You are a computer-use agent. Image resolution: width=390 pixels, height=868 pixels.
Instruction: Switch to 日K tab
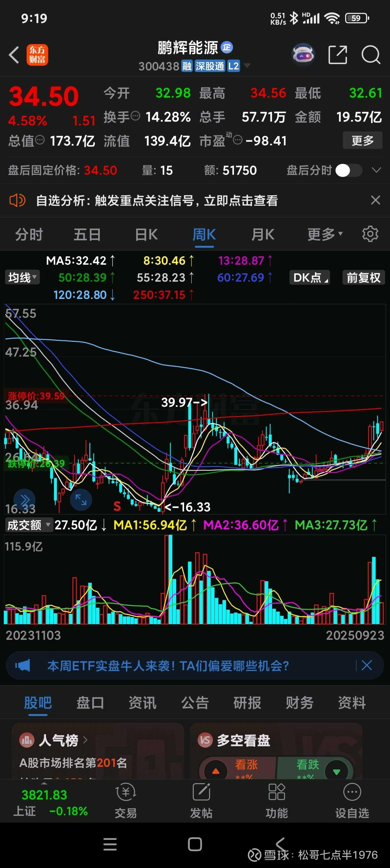point(146,234)
